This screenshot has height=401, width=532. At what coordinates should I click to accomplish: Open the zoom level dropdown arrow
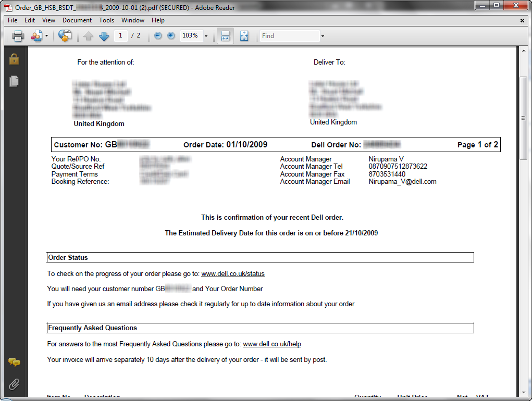pos(206,36)
